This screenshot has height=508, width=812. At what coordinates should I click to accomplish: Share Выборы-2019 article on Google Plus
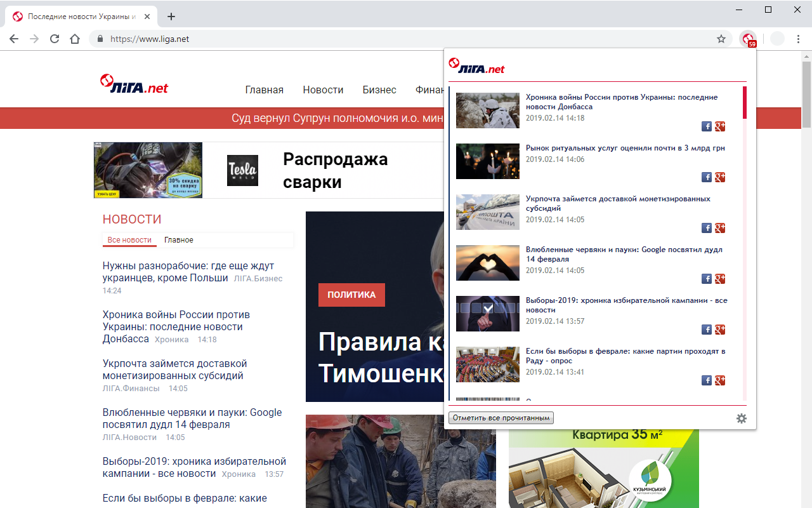tap(720, 330)
